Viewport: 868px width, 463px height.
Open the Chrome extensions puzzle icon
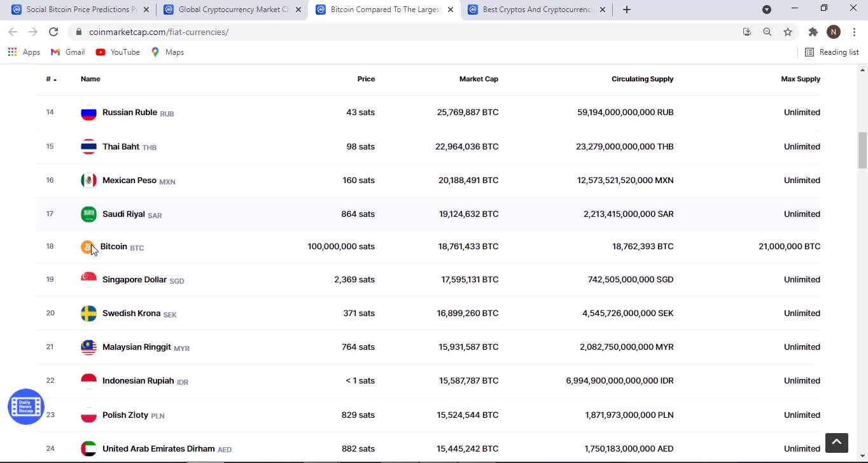(813, 32)
